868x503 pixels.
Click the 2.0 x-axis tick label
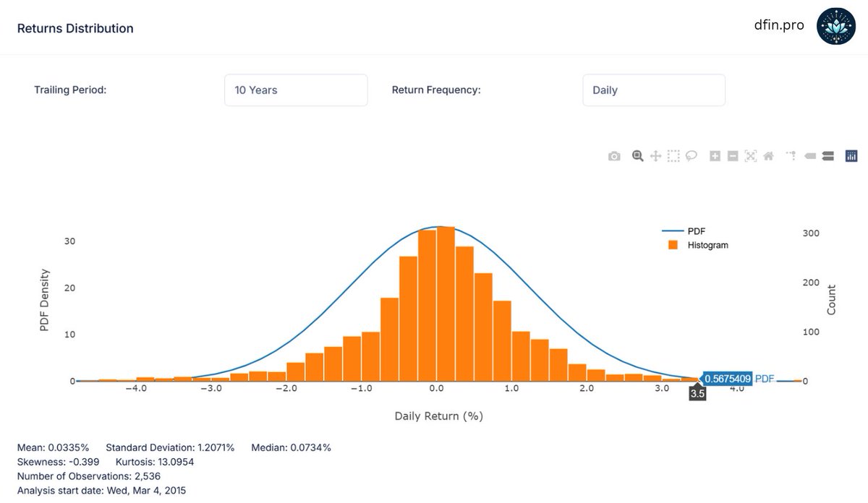(x=587, y=389)
